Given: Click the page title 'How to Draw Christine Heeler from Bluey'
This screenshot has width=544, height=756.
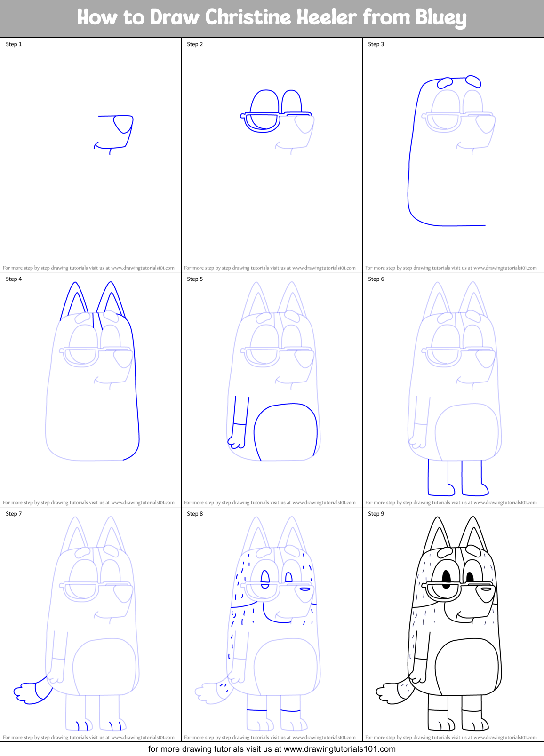Looking at the screenshot, I should [x=272, y=18].
